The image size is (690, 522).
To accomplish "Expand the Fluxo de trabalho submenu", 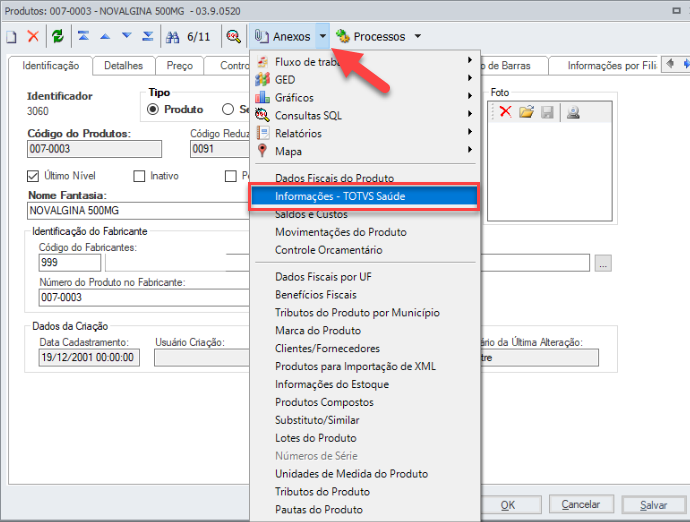I will pyautogui.click(x=365, y=62).
